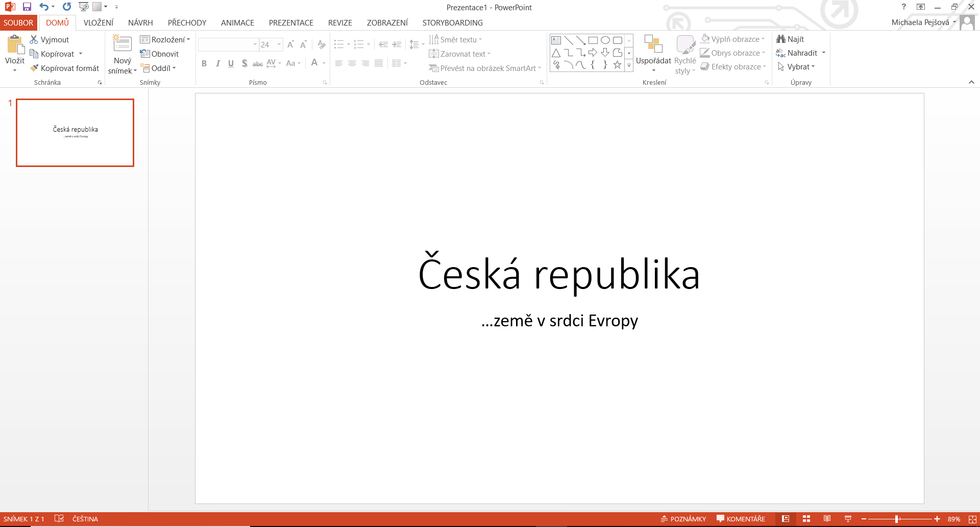Toggle KOMENTÁŘE pane in status bar

point(741,519)
